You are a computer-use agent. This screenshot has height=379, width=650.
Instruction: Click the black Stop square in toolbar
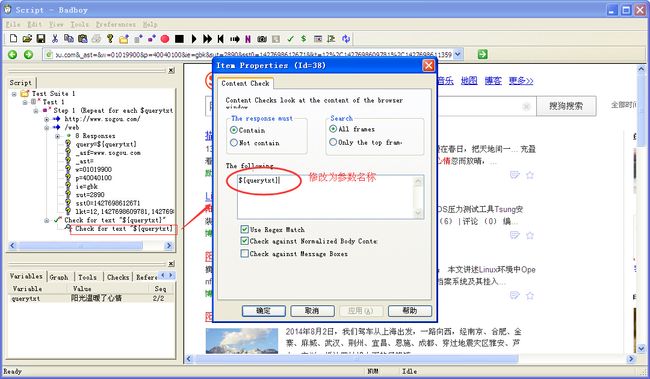pos(179,39)
